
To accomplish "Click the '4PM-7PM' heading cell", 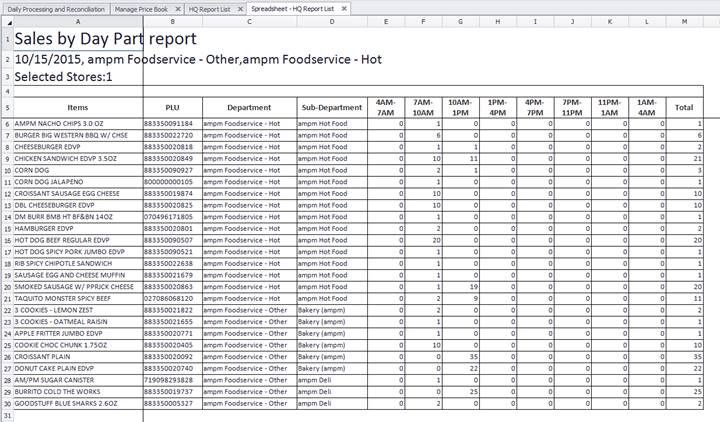I will tap(535, 107).
